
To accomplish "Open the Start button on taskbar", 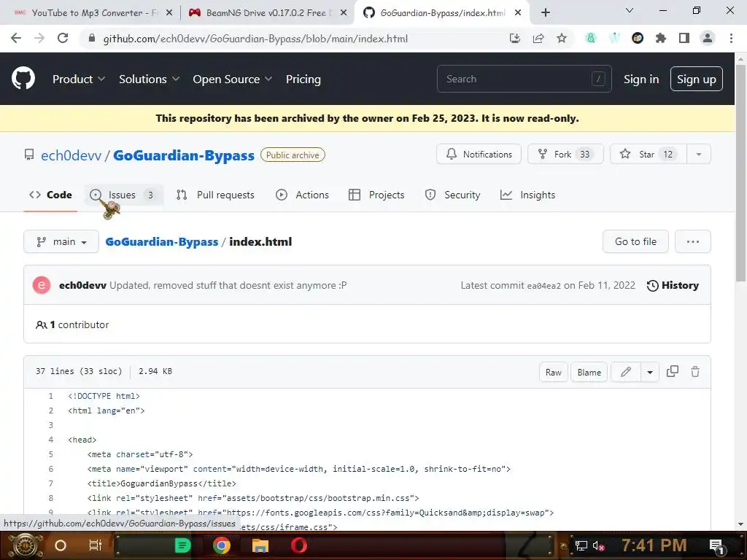I will (24, 545).
